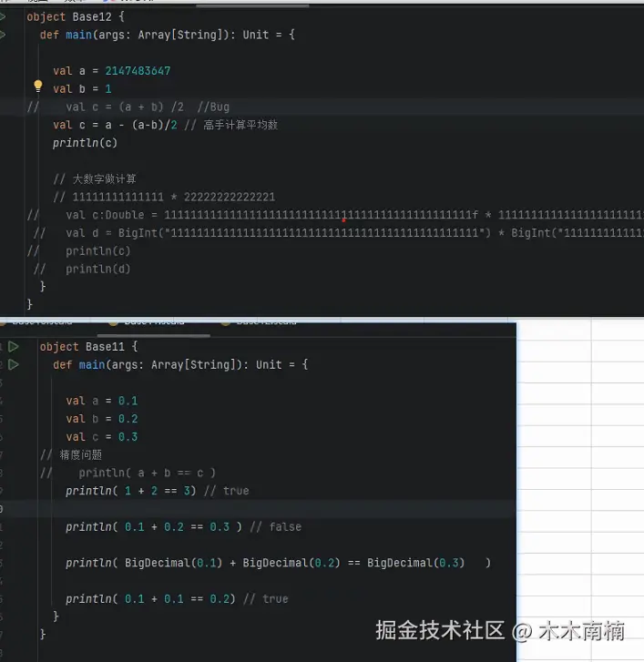
Task: Click BigDecimal(0.3) in the comparison line
Action: tap(415, 563)
